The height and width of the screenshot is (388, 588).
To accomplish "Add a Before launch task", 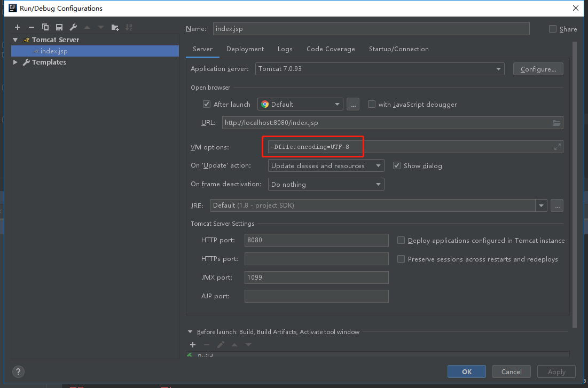I will 193,345.
